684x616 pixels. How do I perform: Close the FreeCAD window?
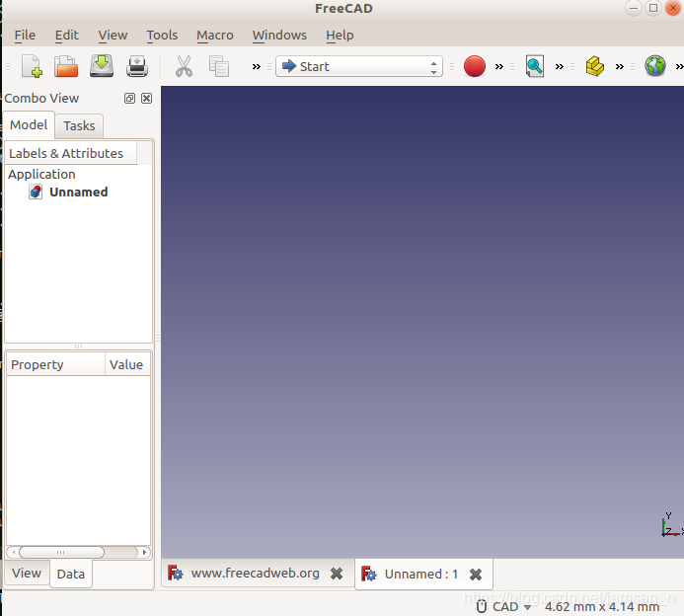coord(673,8)
